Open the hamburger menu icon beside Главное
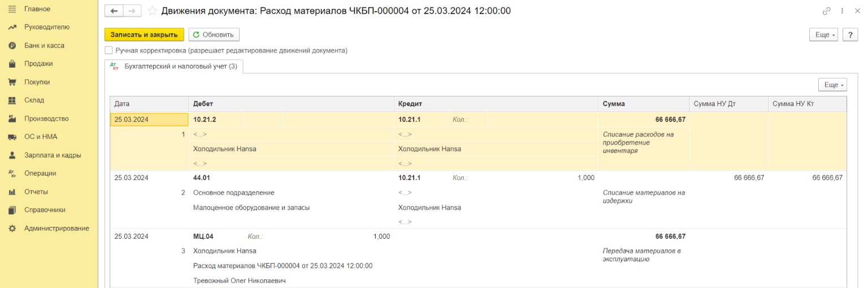This screenshot has width=868, height=288. pyautogui.click(x=12, y=9)
